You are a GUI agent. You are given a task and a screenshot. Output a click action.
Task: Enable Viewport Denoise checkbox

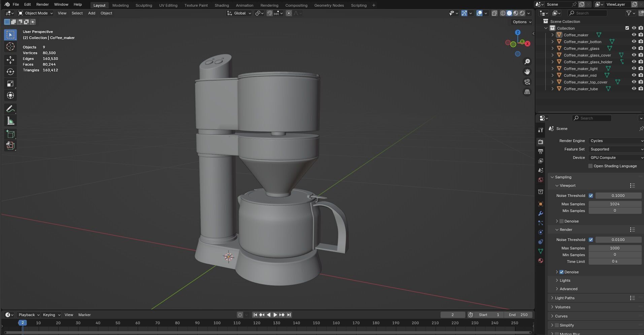(562, 221)
